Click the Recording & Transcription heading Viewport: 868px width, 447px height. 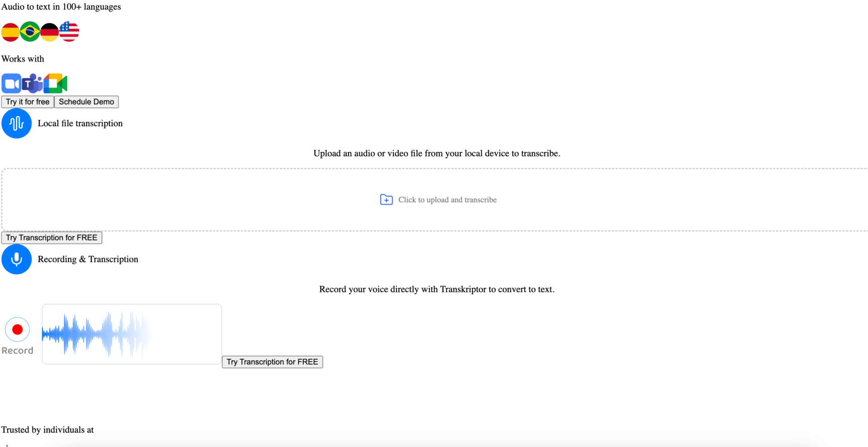click(88, 259)
